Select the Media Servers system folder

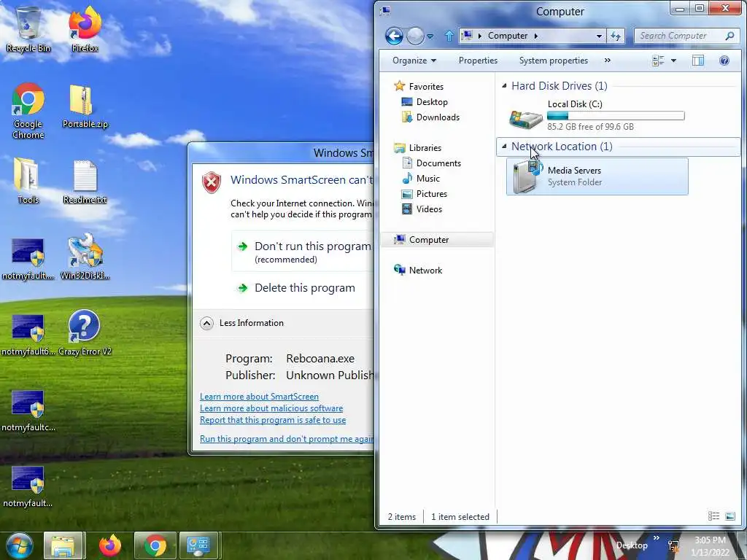pos(597,176)
